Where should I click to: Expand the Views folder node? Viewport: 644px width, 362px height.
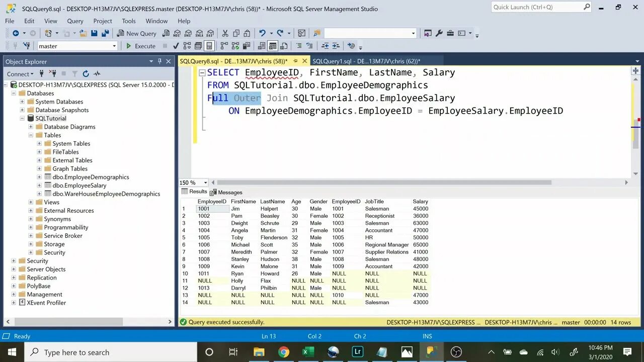31,202
